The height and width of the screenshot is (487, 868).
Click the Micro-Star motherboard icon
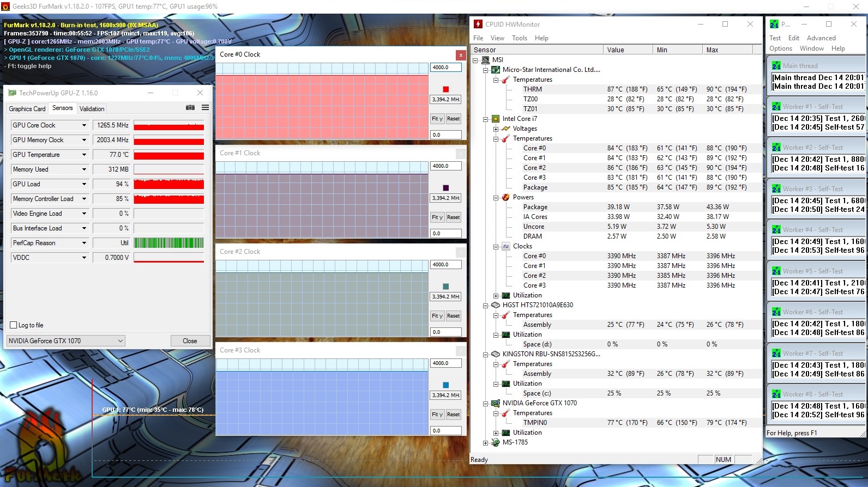496,70
